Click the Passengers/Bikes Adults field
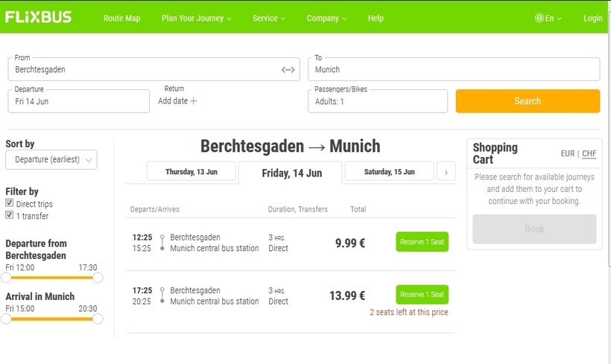This screenshot has height=364, width=611. coord(378,101)
